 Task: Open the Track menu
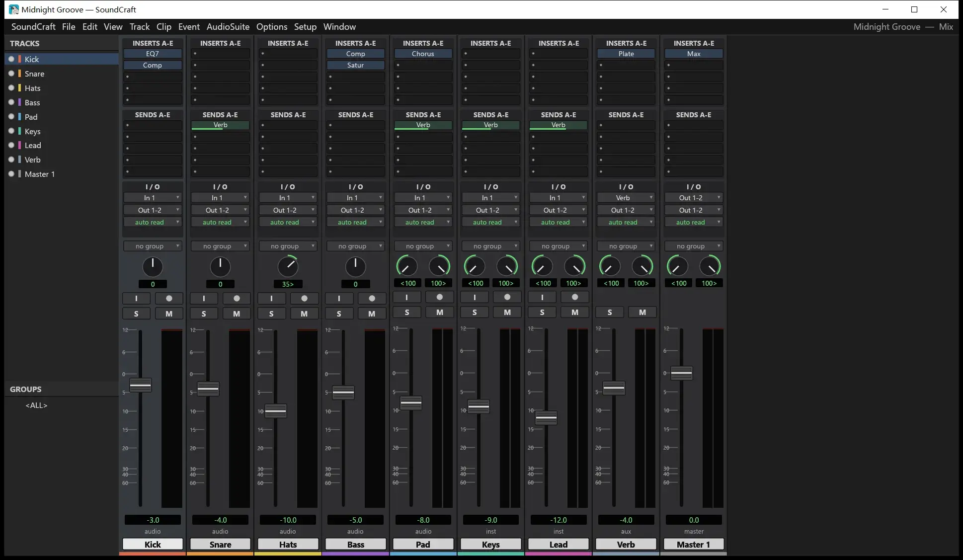click(x=140, y=27)
